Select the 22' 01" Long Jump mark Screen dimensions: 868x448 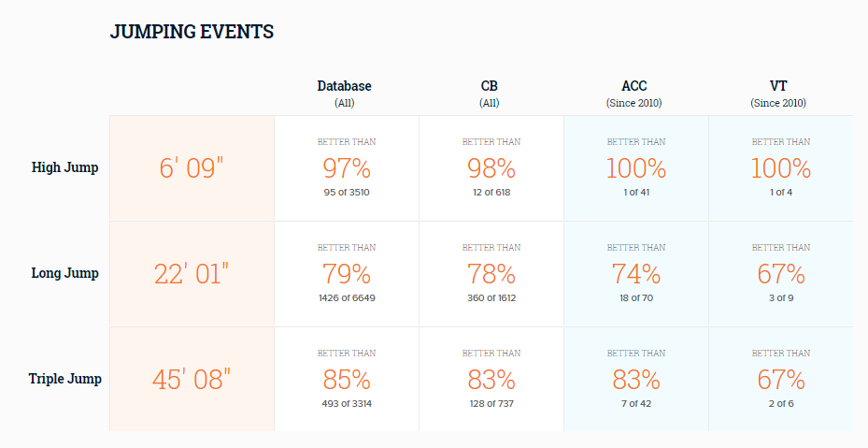tap(192, 274)
